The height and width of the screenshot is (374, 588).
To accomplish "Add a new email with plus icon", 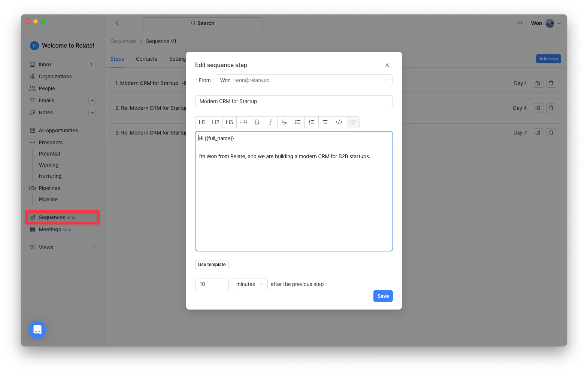I will click(x=92, y=100).
